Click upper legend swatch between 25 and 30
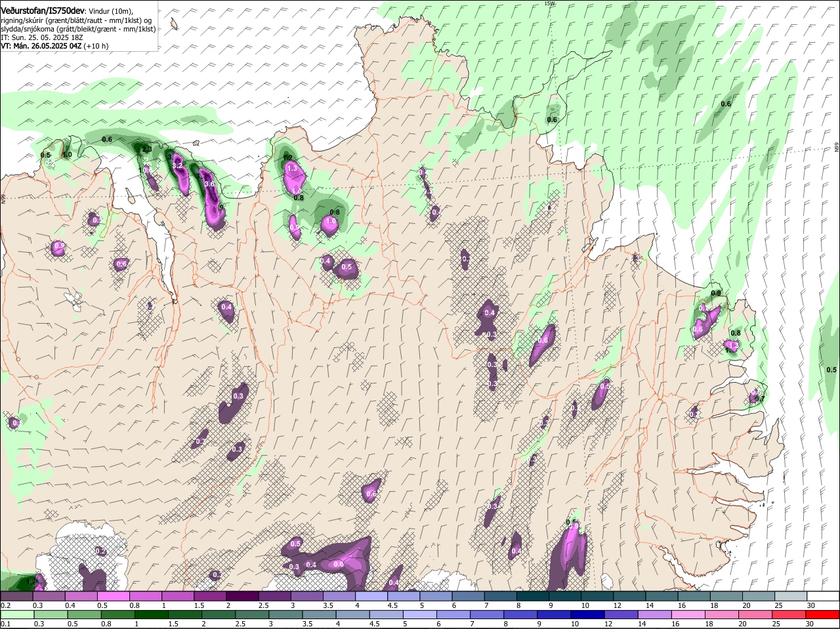The height and width of the screenshot is (629, 840). coord(791,596)
